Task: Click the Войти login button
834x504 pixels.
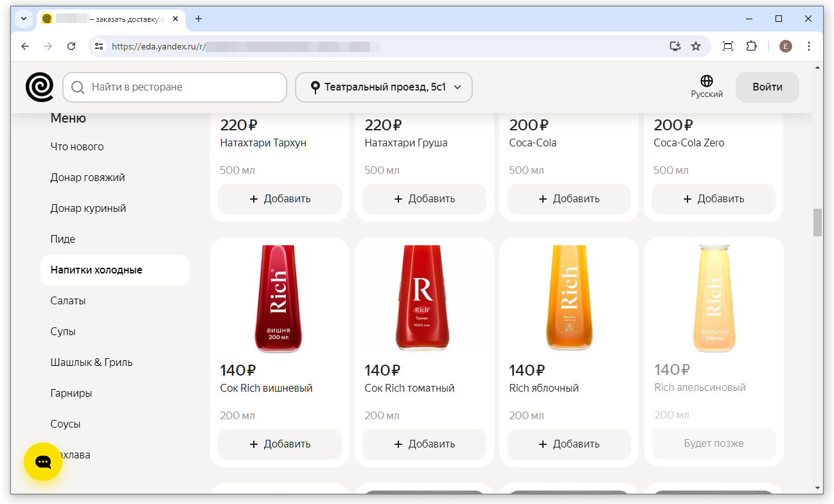Action: pos(767,87)
